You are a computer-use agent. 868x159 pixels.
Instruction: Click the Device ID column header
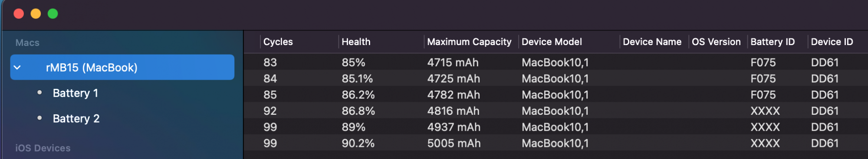[x=832, y=42]
